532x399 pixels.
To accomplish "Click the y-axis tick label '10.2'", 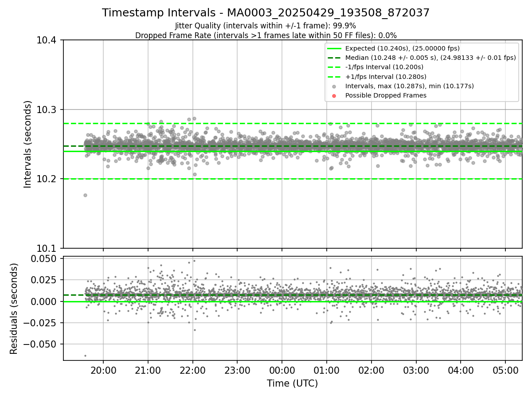I will point(47,179).
